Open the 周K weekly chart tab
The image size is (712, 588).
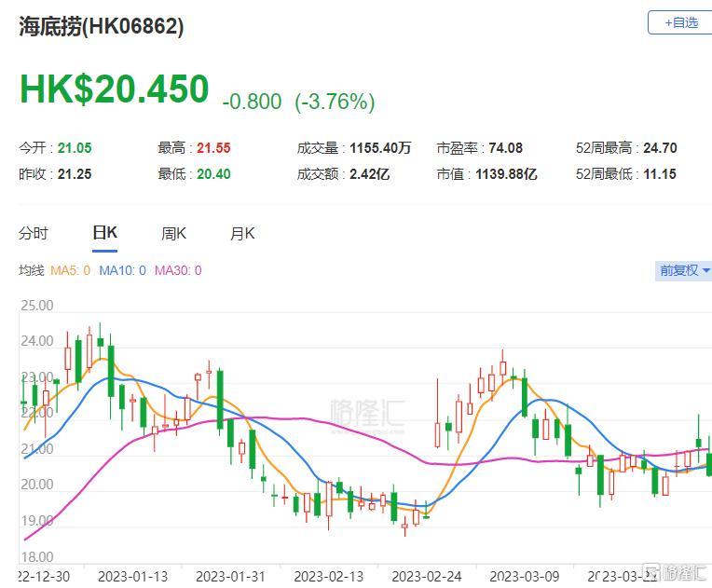(x=173, y=234)
